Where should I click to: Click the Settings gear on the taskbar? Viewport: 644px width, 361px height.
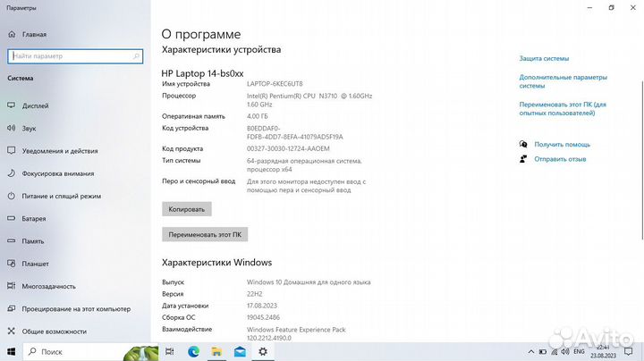[263, 351]
